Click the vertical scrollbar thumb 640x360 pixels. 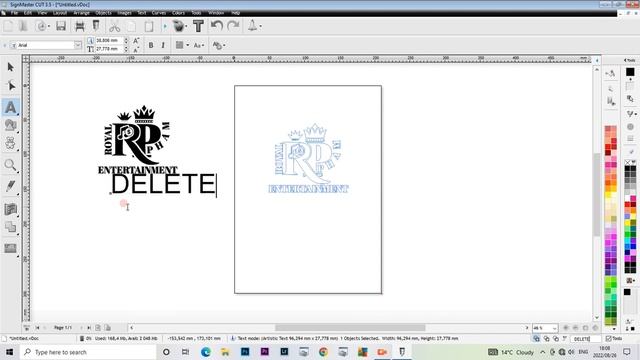click(x=597, y=195)
